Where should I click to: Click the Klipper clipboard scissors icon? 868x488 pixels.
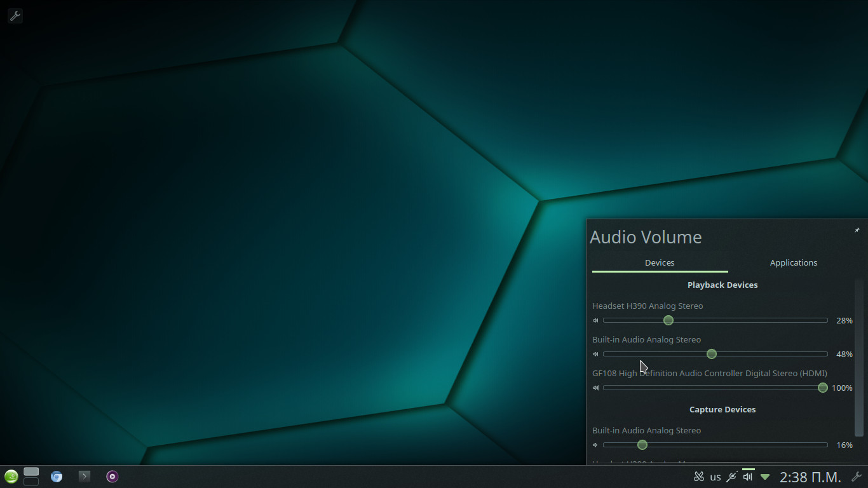pyautogui.click(x=699, y=477)
